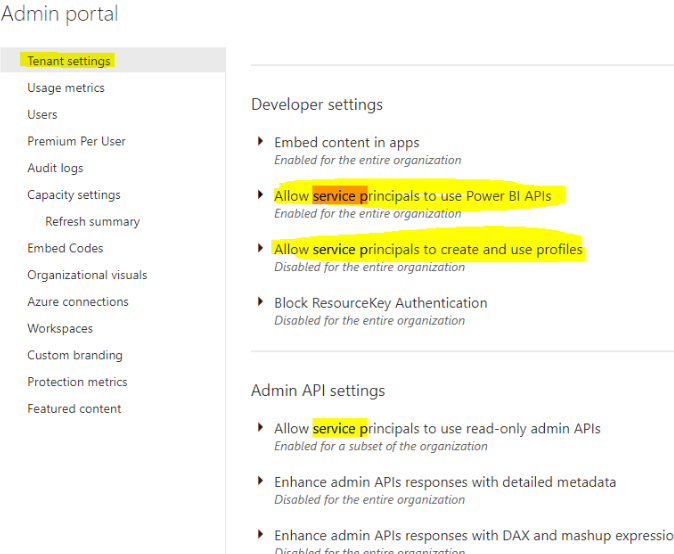Expand arrow for DAX and mashup expressions setting
674x554 pixels.
(x=260, y=534)
